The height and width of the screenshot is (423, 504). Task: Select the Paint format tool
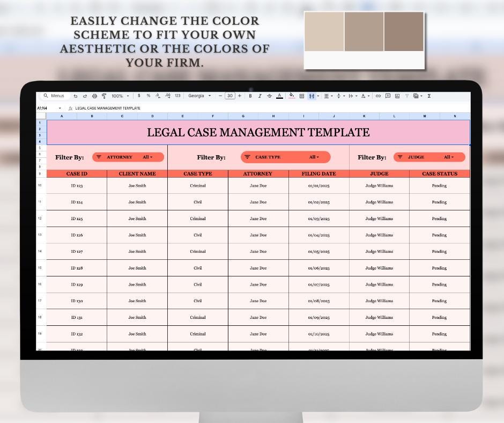coord(103,96)
